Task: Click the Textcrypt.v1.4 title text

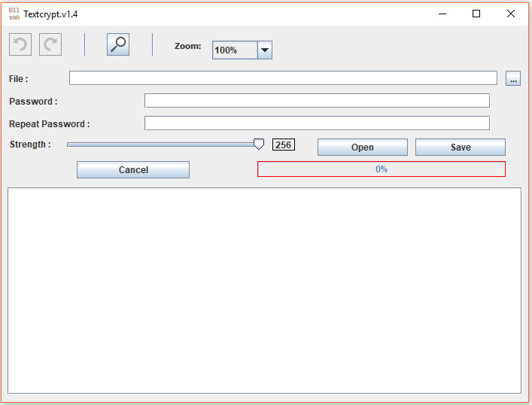Action: (50, 14)
